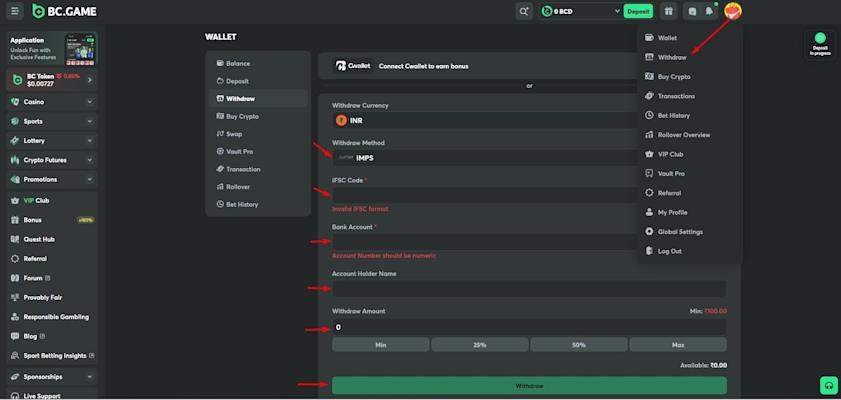The image size is (841, 400).
Task: Select Bet History in wallet menu
Action: click(x=258, y=204)
